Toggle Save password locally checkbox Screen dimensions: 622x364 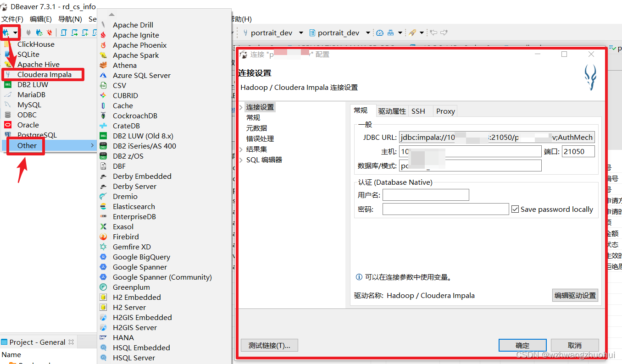[x=515, y=209]
